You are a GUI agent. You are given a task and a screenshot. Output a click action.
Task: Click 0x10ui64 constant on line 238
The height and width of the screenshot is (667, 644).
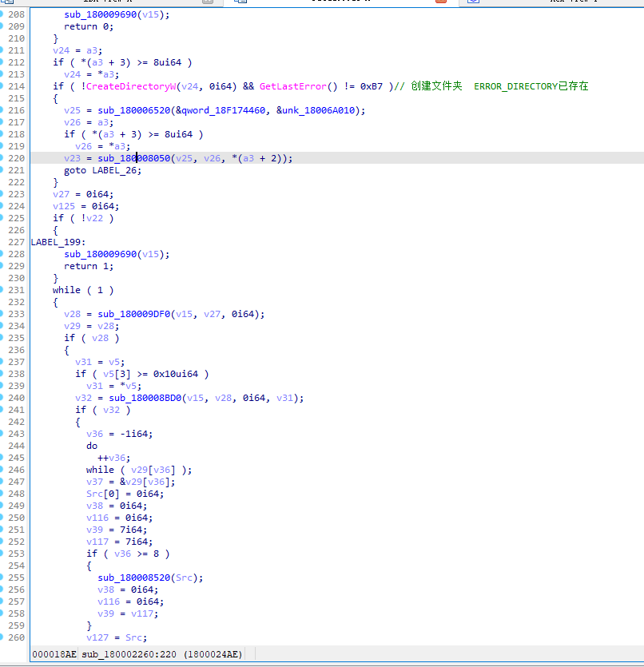point(176,374)
